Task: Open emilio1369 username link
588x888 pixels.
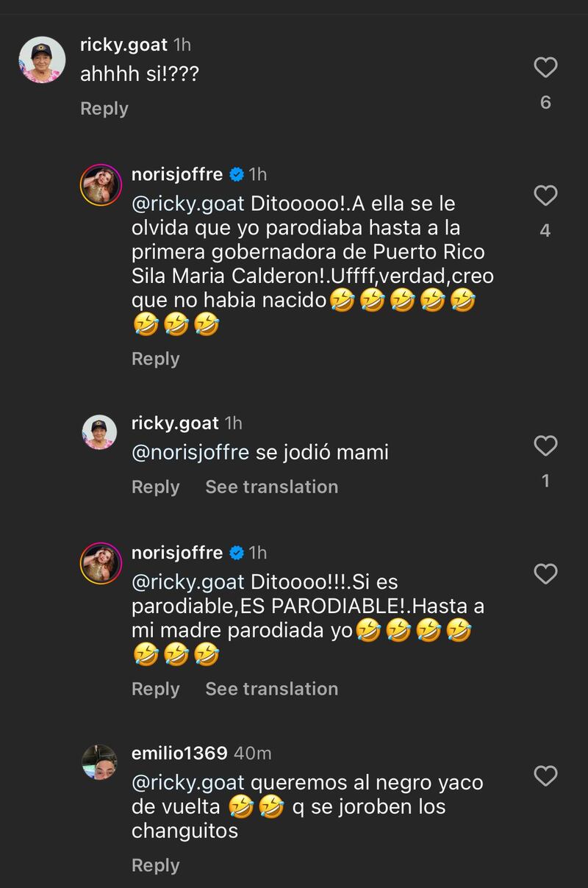Action: coord(179,753)
